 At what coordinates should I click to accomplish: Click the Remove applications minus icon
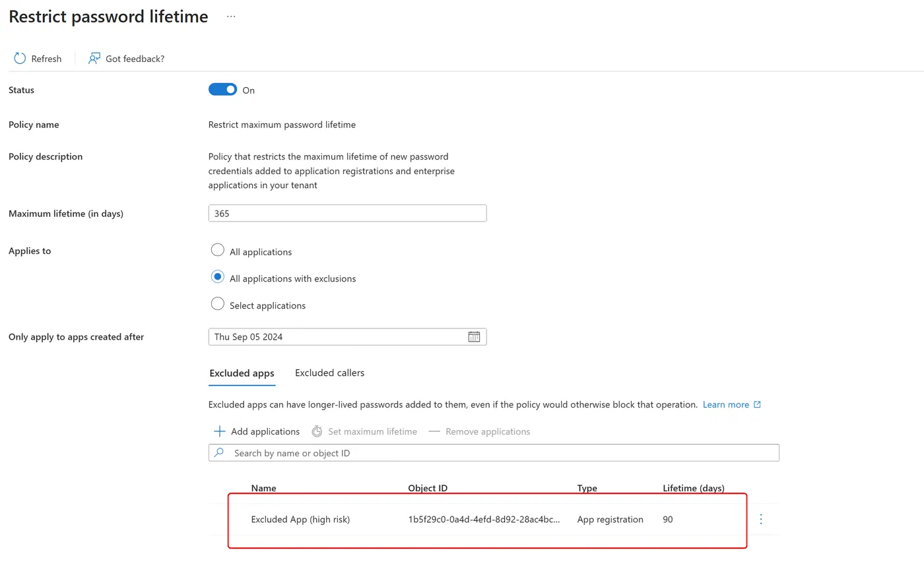coord(434,431)
